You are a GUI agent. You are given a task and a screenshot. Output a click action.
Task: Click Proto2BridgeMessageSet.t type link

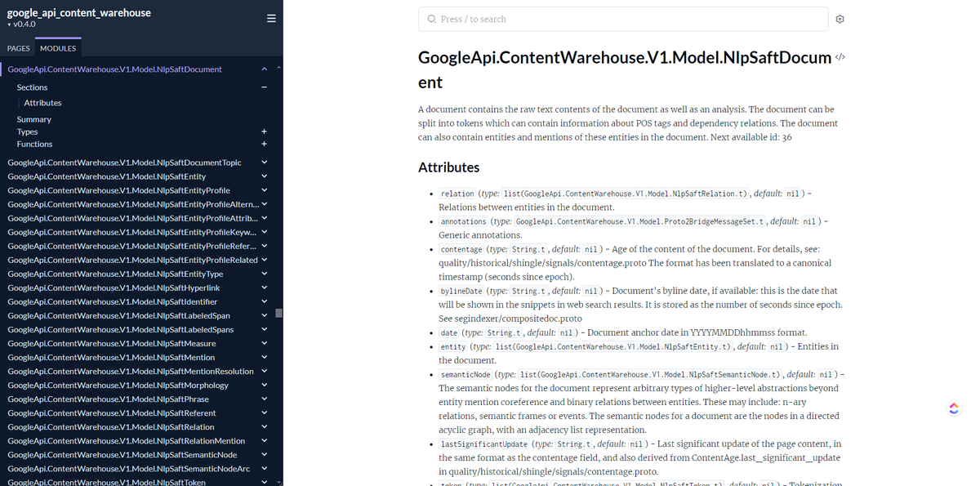pos(640,221)
